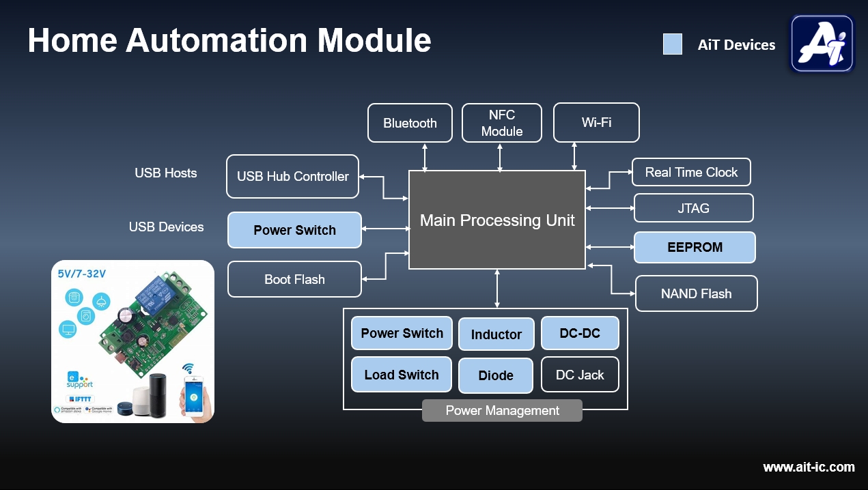The image size is (868, 490).
Task: Select the highlighted EEPROM block
Action: point(695,247)
